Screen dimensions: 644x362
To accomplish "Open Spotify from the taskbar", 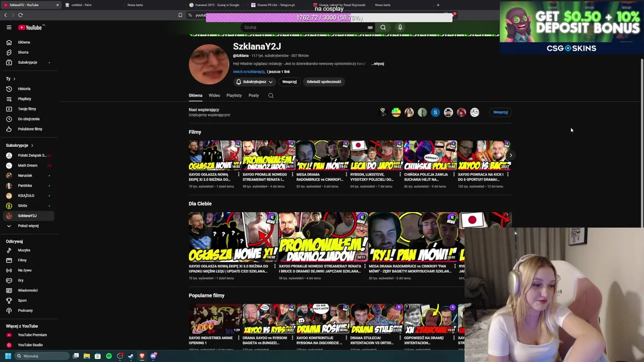I will (x=109, y=356).
